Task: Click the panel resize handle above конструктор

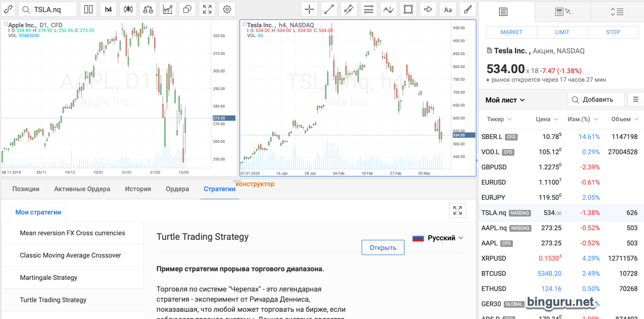Action: pos(237,181)
